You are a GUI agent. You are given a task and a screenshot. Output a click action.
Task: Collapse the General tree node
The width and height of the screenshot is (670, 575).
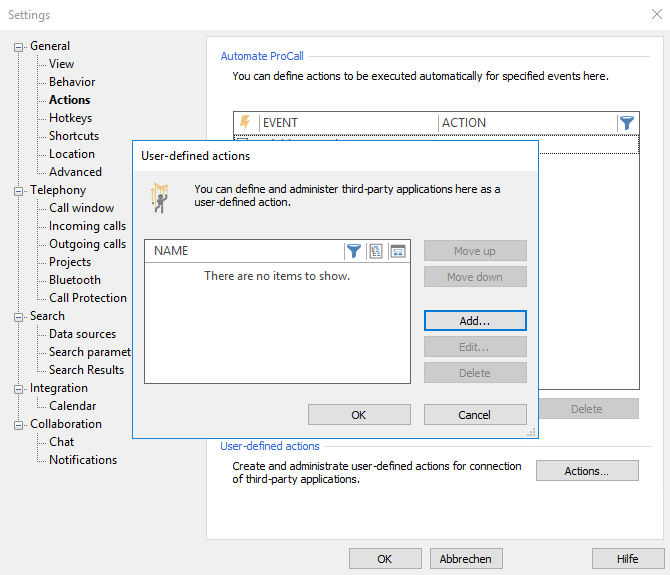(19, 46)
